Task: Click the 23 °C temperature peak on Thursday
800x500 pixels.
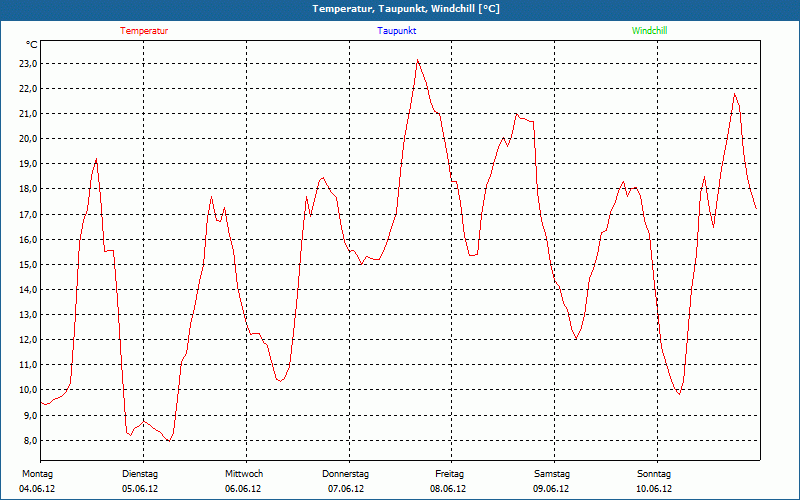Action: coord(417,60)
